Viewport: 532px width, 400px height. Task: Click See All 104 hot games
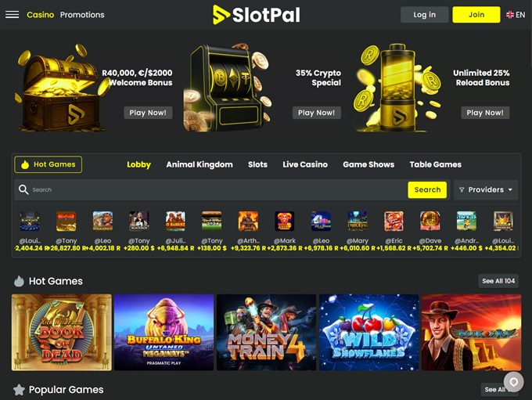click(498, 281)
